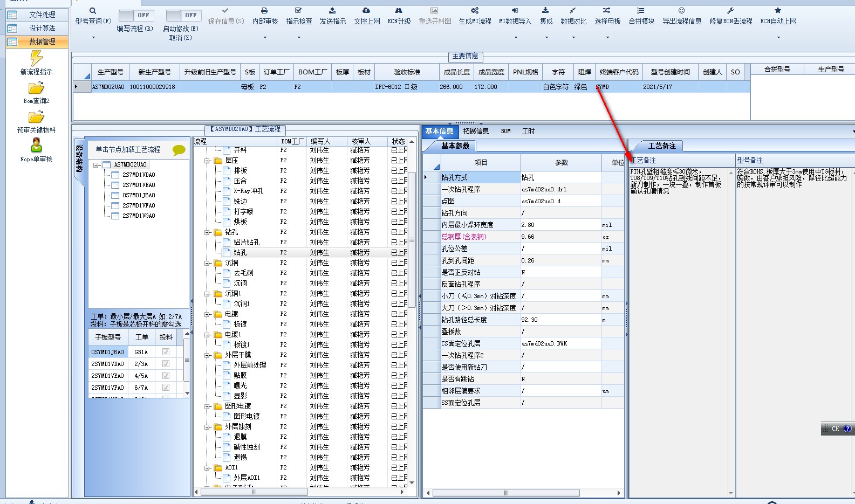Open 合拼模块 list icon
Screen dimensions: 855x504
point(641,11)
